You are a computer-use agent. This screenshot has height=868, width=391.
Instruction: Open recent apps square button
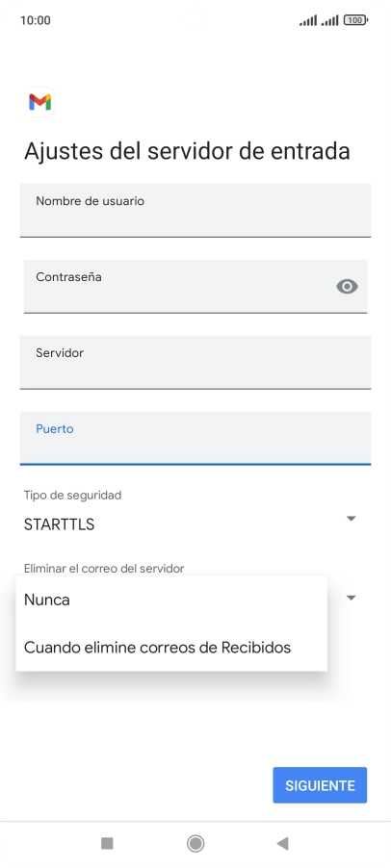[107, 843]
